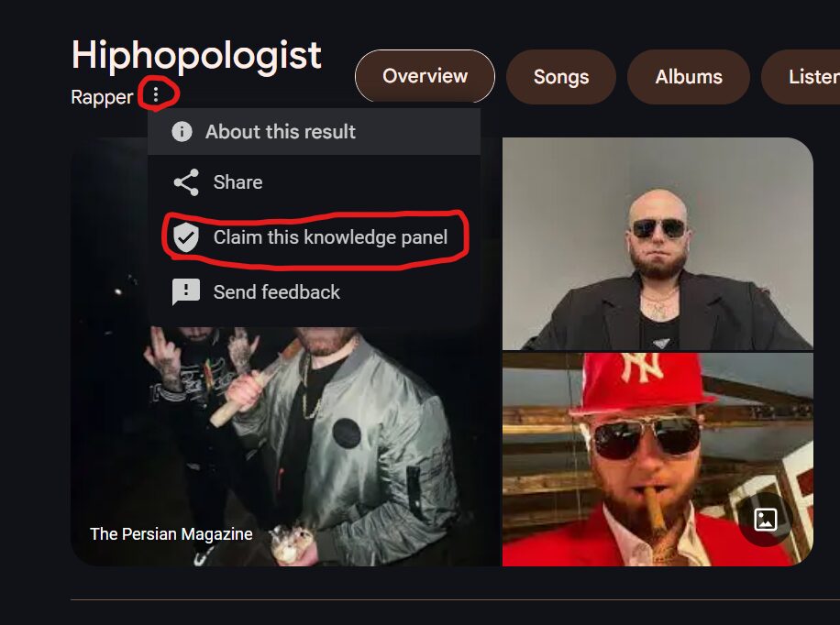Select the partially visible Listen tab
Image resolution: width=840 pixels, height=625 pixels.
coord(801,77)
